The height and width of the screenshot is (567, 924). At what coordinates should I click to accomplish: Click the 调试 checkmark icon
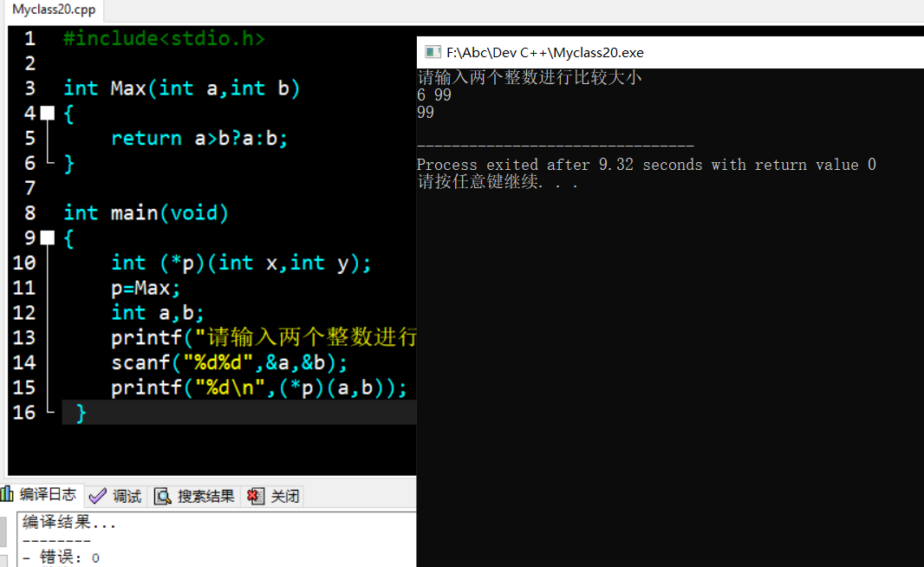(x=98, y=496)
